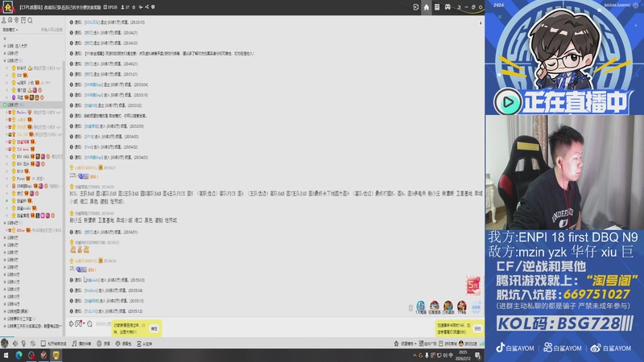Open the link [EDG.石头] in the first notice
This screenshot has height=362, width=644.
tap(92, 23)
